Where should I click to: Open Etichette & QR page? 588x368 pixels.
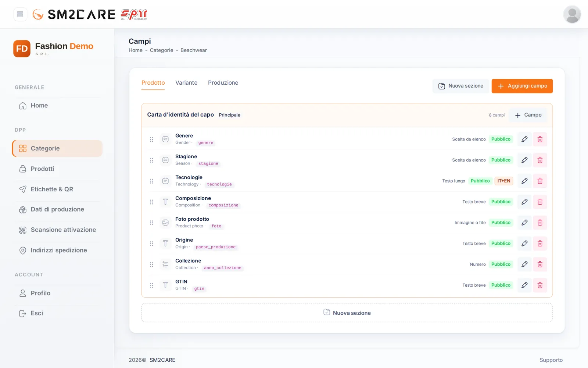tap(57, 189)
